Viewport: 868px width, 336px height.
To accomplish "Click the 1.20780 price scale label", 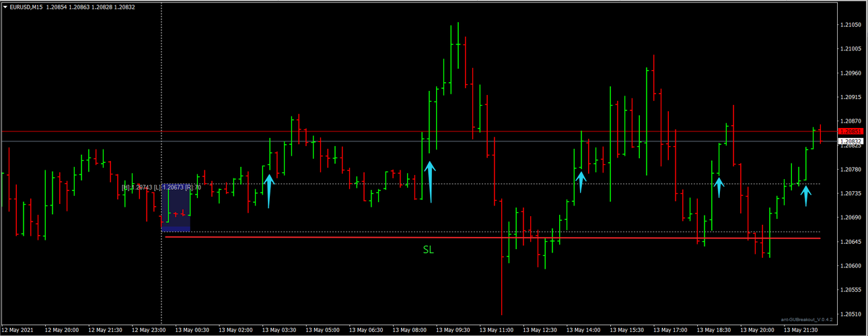I will click(x=851, y=169).
